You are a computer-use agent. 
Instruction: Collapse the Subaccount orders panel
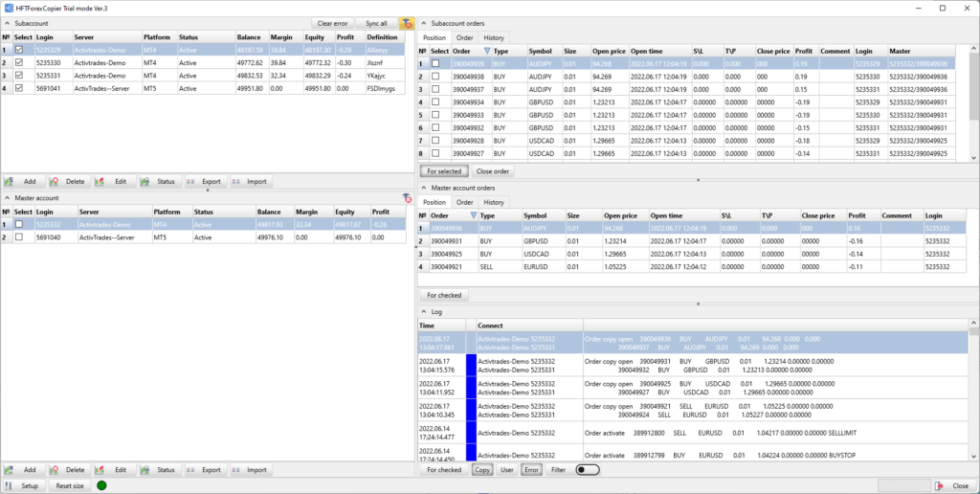pyautogui.click(x=424, y=23)
